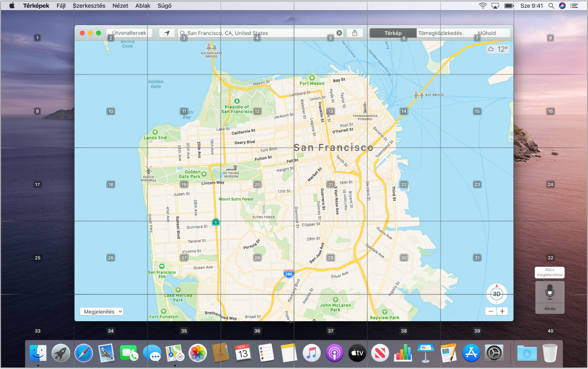Screen dimensions: 588x369
Task: Open the Nézet menu
Action: (120, 6)
